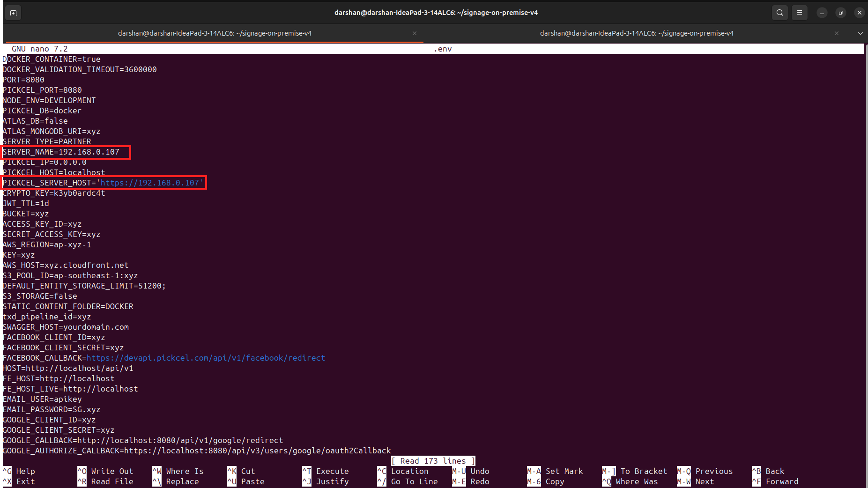Open the search icon in the header bar

(x=779, y=13)
